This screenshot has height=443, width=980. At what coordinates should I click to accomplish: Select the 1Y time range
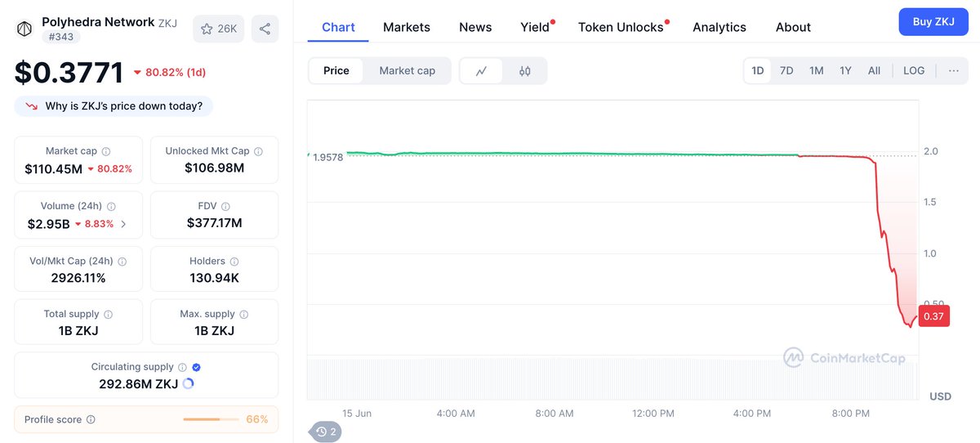[x=845, y=71]
